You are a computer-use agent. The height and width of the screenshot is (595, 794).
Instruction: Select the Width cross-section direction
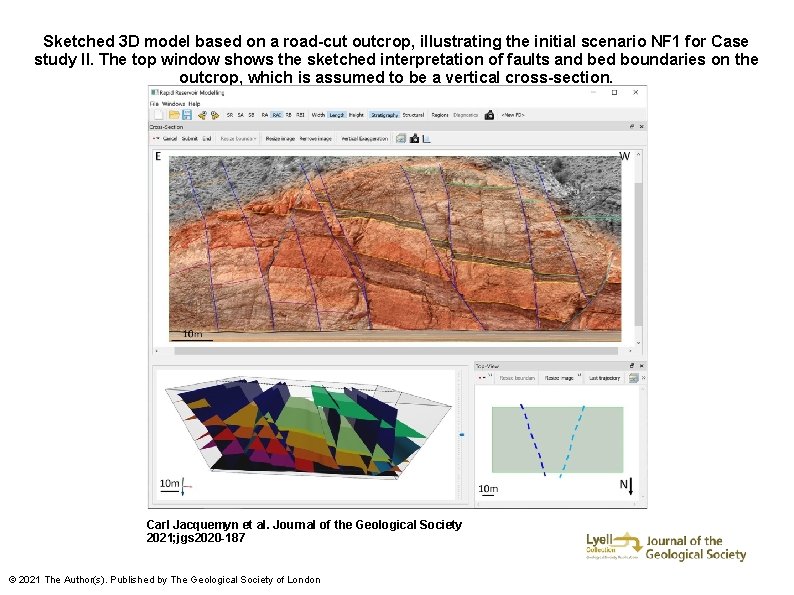[x=318, y=115]
